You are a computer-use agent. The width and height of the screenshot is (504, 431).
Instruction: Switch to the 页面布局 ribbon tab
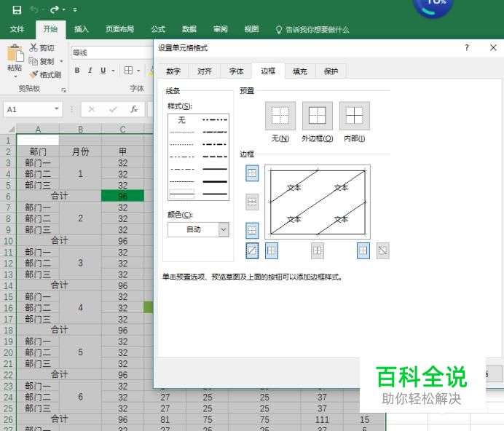pos(120,30)
